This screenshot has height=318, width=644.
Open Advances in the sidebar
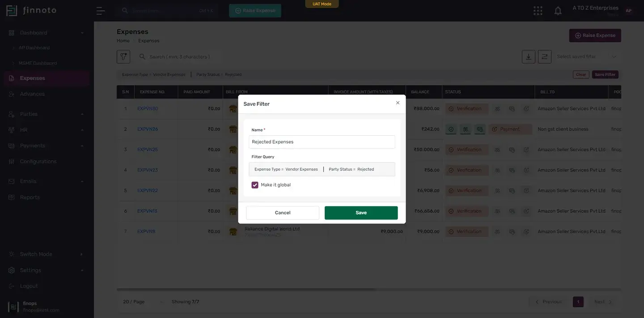[46, 94]
